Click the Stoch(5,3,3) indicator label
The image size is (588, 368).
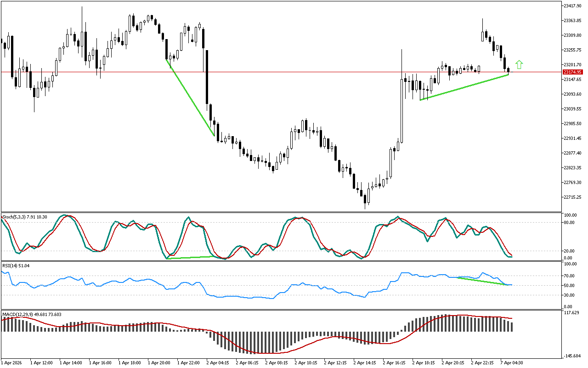click(x=17, y=216)
